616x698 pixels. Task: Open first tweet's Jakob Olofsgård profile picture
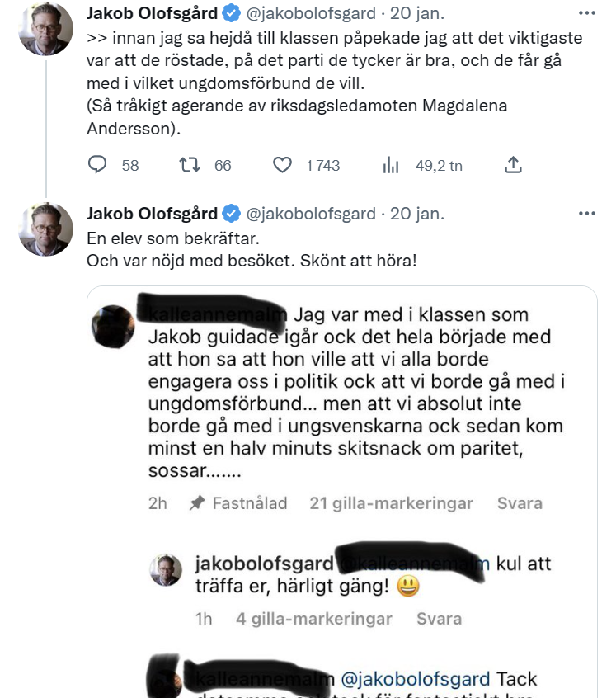coord(46,28)
